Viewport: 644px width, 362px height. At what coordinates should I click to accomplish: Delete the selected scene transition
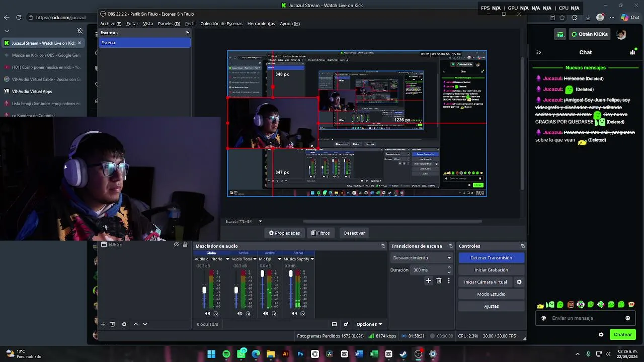(439, 281)
